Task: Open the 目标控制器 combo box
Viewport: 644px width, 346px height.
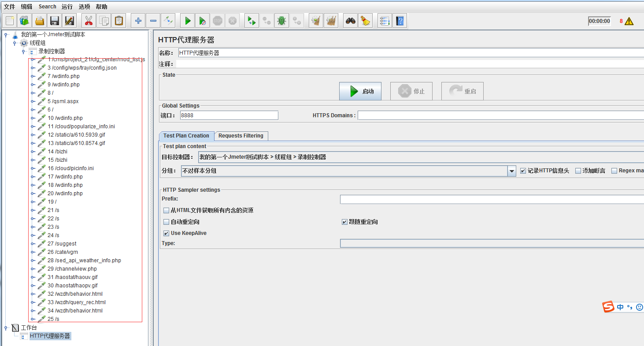Action: point(421,157)
